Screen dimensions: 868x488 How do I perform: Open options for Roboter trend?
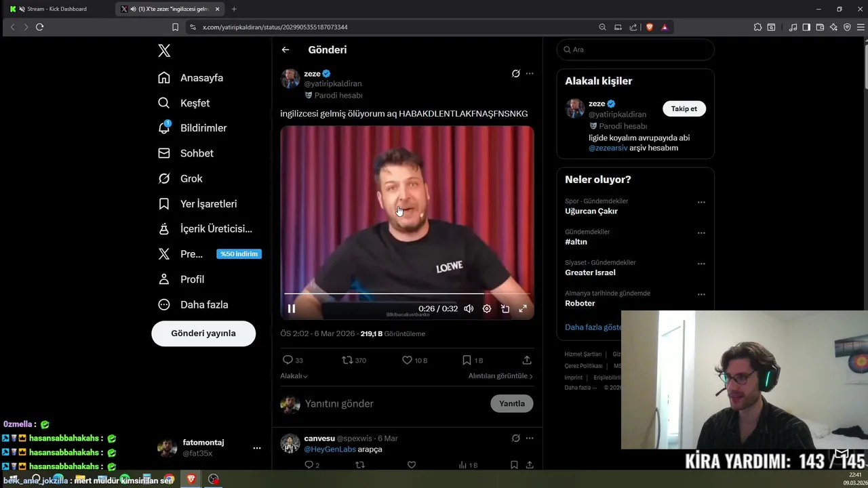pos(701,294)
